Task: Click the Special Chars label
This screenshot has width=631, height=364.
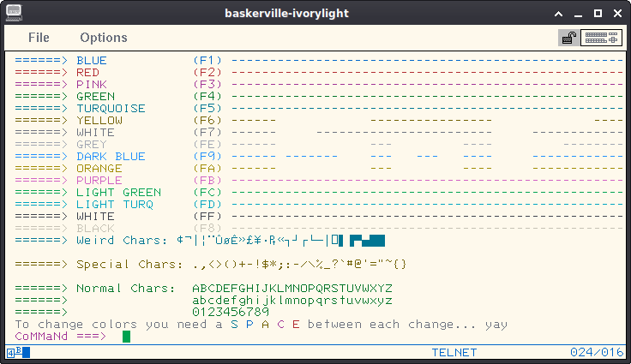Action: click(129, 265)
